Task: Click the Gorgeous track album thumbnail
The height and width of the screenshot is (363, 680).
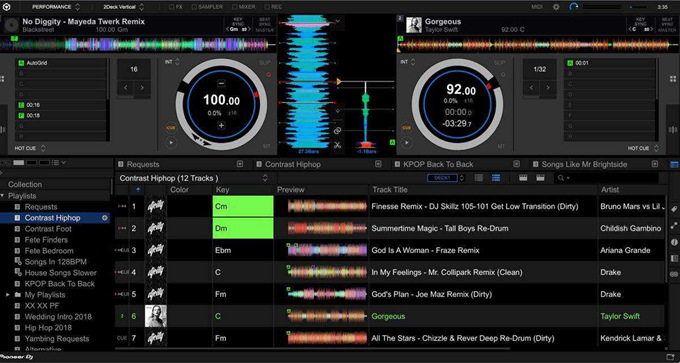Action: click(x=156, y=316)
